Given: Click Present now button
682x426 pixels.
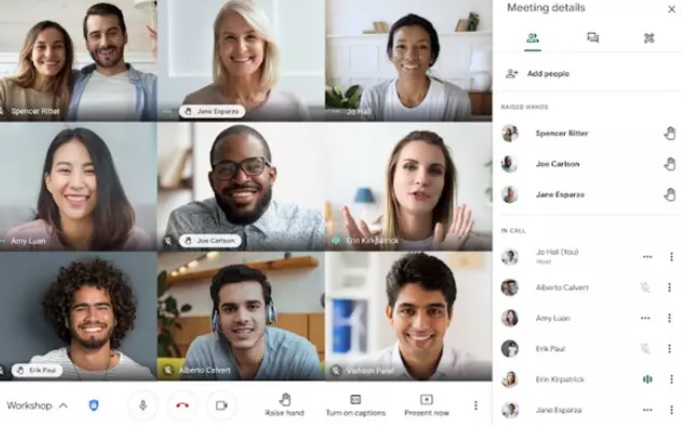Looking at the screenshot, I should pos(426,405).
